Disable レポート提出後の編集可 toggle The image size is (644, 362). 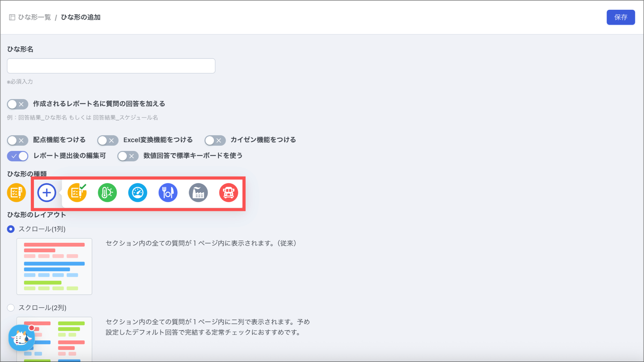[x=18, y=156]
